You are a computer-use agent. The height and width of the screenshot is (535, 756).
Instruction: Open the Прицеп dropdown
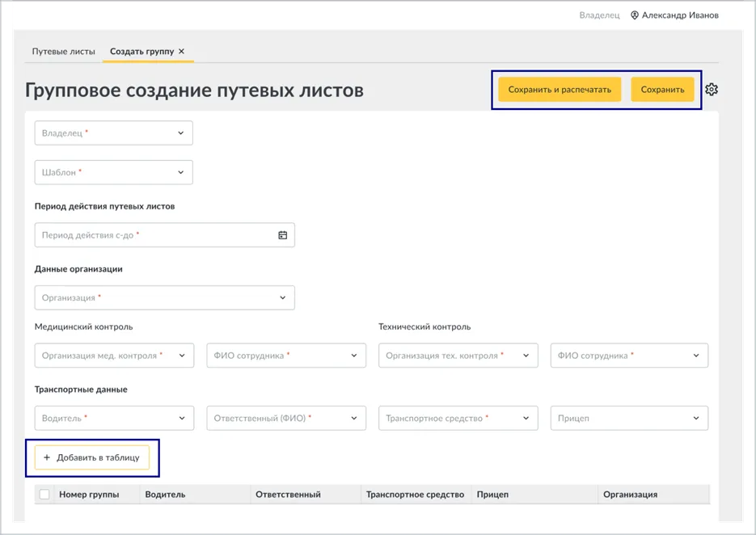[629, 419]
